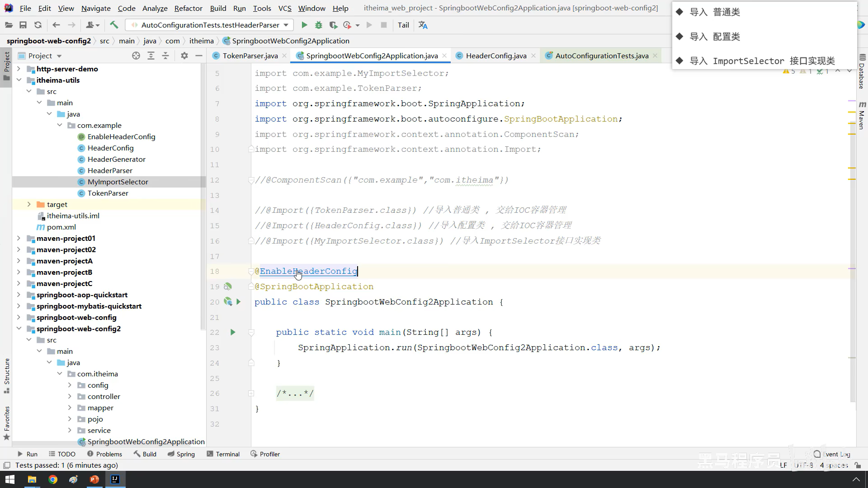Click the Translate icon in toolbar
This screenshot has width=868, height=488.
pos(423,25)
